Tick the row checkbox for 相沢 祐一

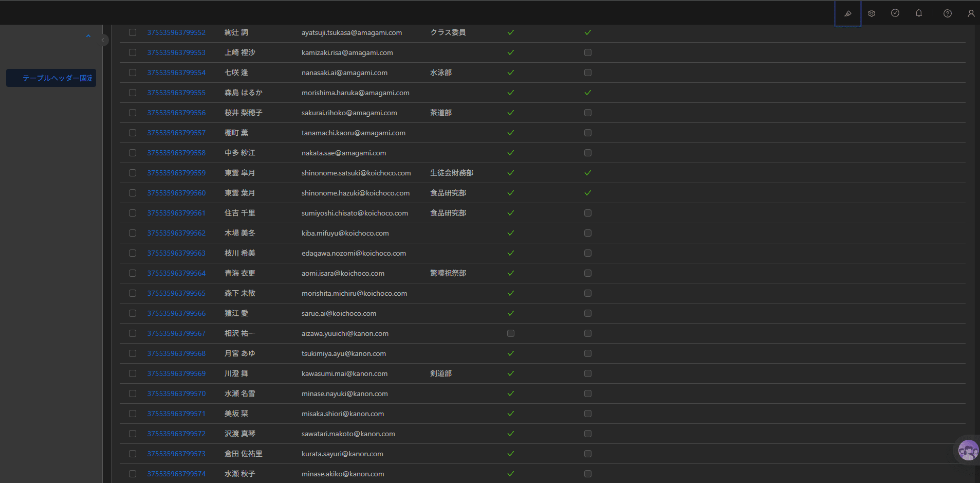133,333
